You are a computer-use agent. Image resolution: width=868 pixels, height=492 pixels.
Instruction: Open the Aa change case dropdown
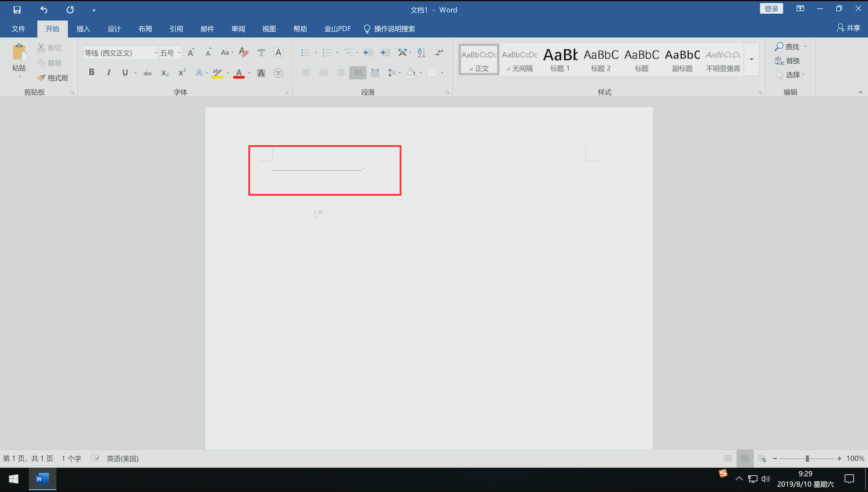pos(227,53)
